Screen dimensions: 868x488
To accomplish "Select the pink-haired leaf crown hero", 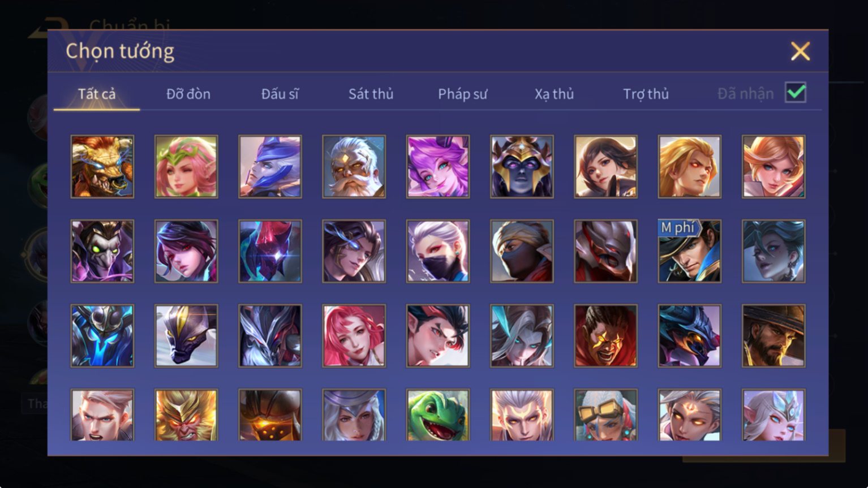I will [x=186, y=166].
